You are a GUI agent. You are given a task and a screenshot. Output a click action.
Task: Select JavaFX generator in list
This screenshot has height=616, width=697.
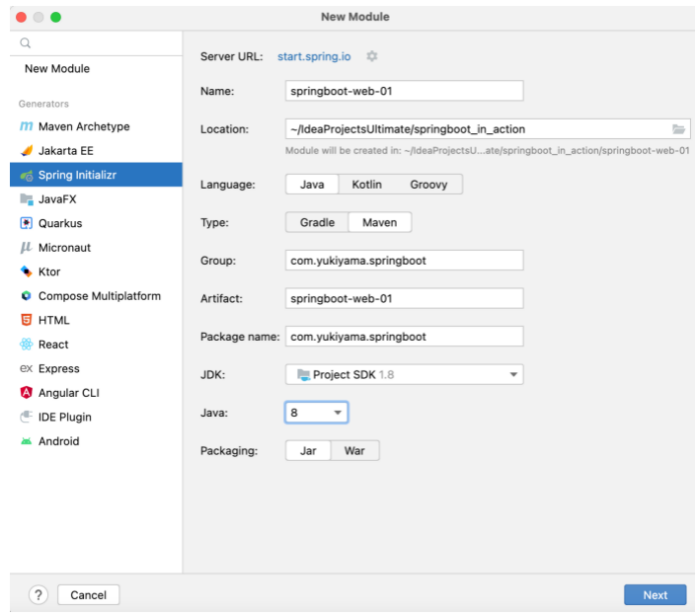coord(96,199)
